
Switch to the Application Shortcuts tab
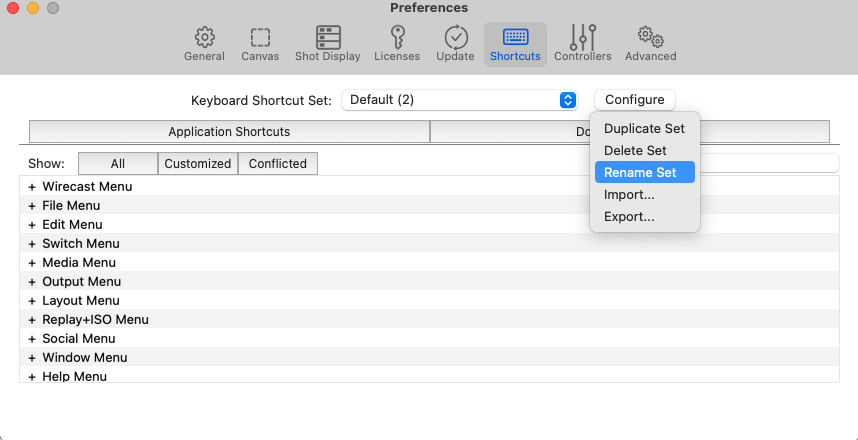(229, 132)
